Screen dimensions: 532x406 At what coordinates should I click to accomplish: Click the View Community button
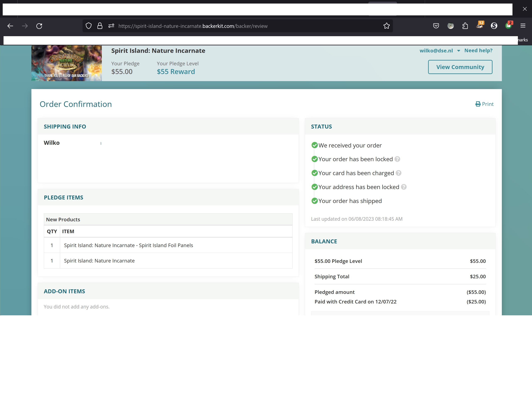pos(460,67)
